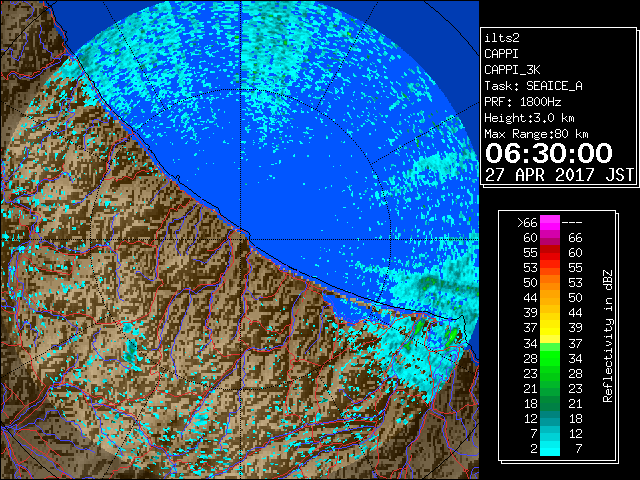
Task: Click the 06:30:00 timestamp
Action: [x=549, y=153]
